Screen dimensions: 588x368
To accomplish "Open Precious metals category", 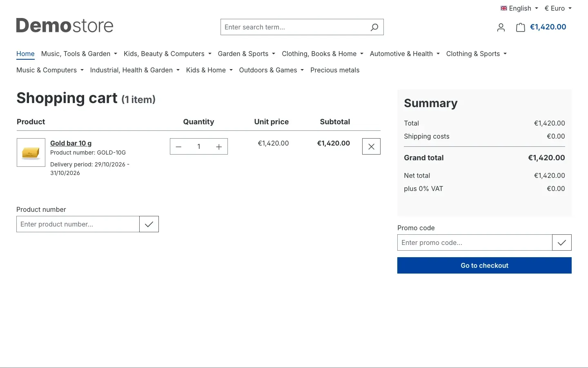I will (x=335, y=70).
